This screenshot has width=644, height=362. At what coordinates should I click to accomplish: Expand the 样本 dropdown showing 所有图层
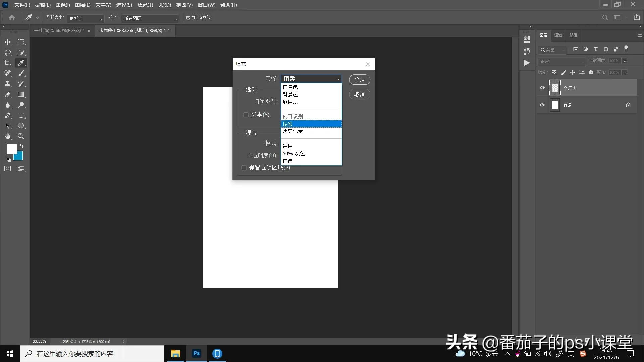(x=150, y=18)
